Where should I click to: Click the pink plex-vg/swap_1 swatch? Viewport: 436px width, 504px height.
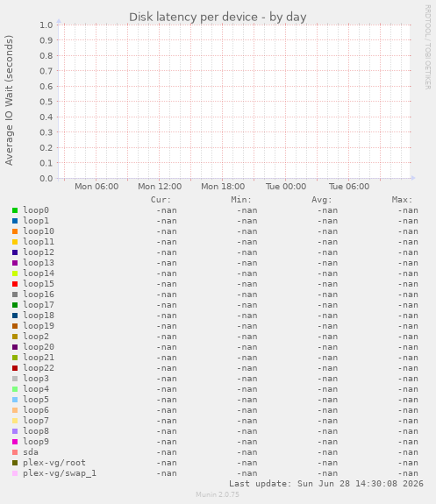15,473
